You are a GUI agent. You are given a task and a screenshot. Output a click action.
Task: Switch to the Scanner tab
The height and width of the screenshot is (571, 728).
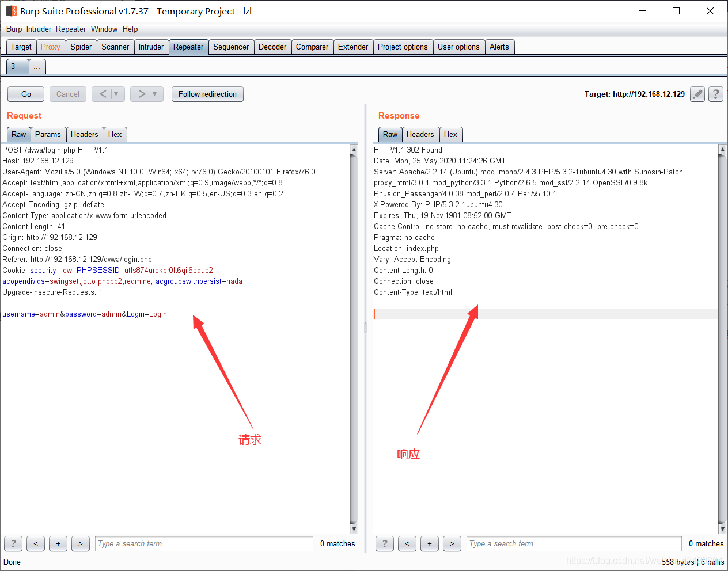tap(115, 47)
